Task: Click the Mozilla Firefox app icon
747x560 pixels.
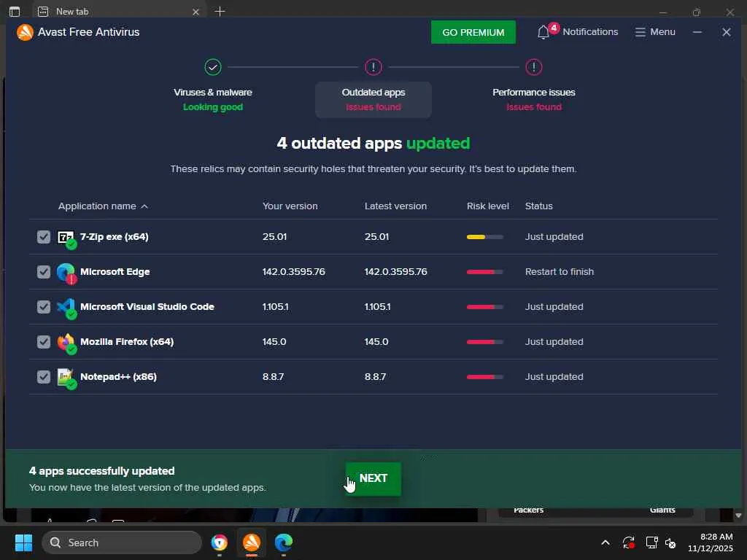Action: click(66, 342)
